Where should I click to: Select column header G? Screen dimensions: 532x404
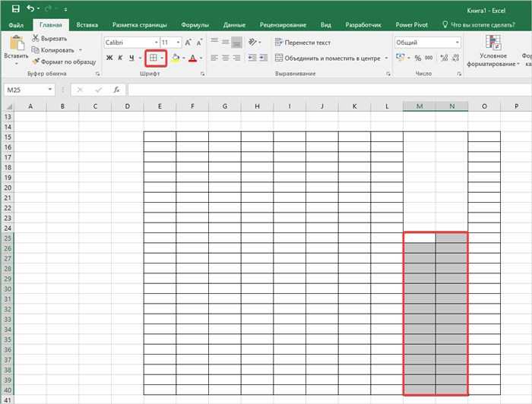[x=225, y=106]
